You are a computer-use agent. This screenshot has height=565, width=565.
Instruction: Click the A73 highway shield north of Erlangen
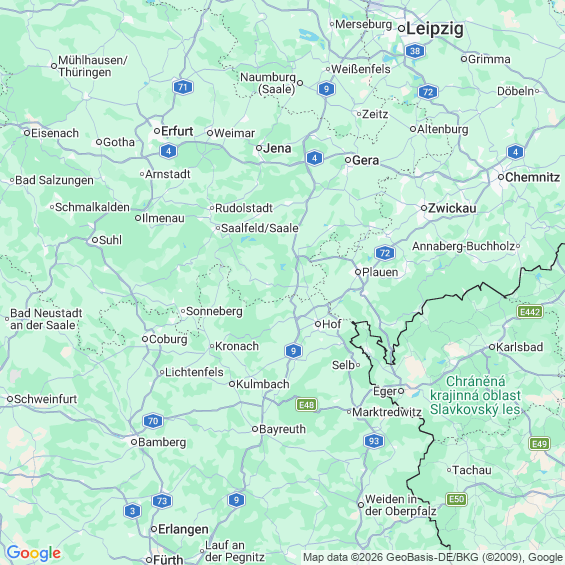162,501
